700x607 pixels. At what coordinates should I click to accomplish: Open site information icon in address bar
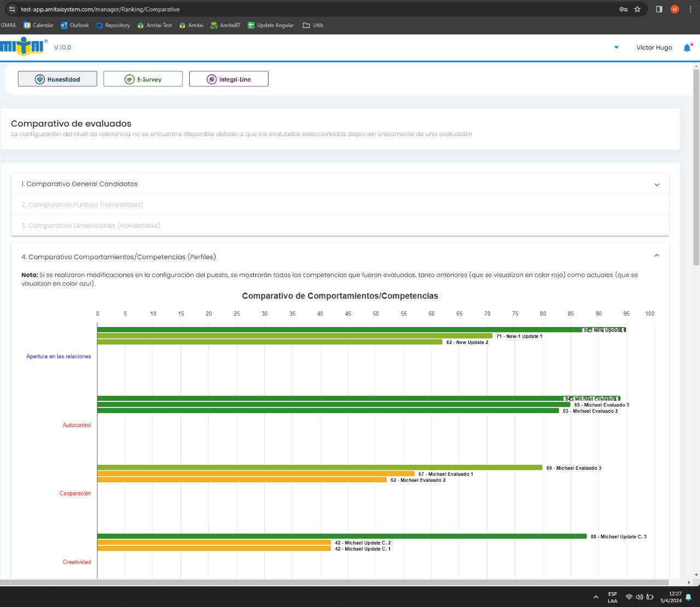point(12,9)
